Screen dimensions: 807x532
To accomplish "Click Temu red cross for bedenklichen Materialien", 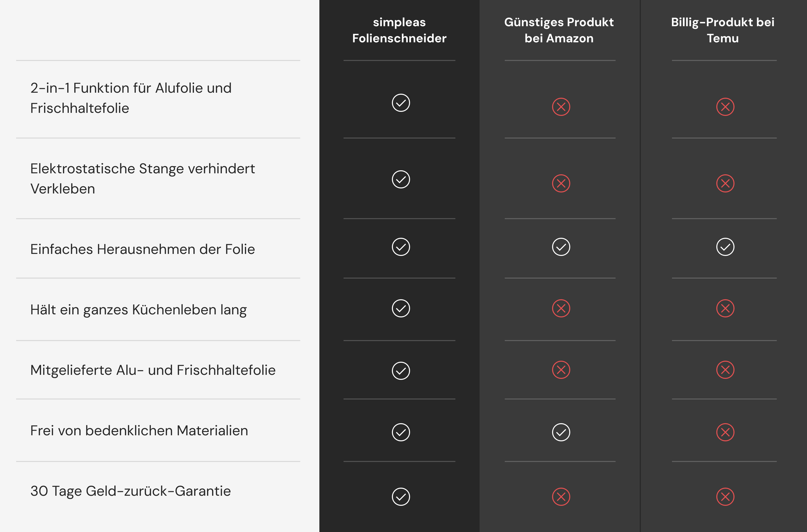I will [x=725, y=432].
